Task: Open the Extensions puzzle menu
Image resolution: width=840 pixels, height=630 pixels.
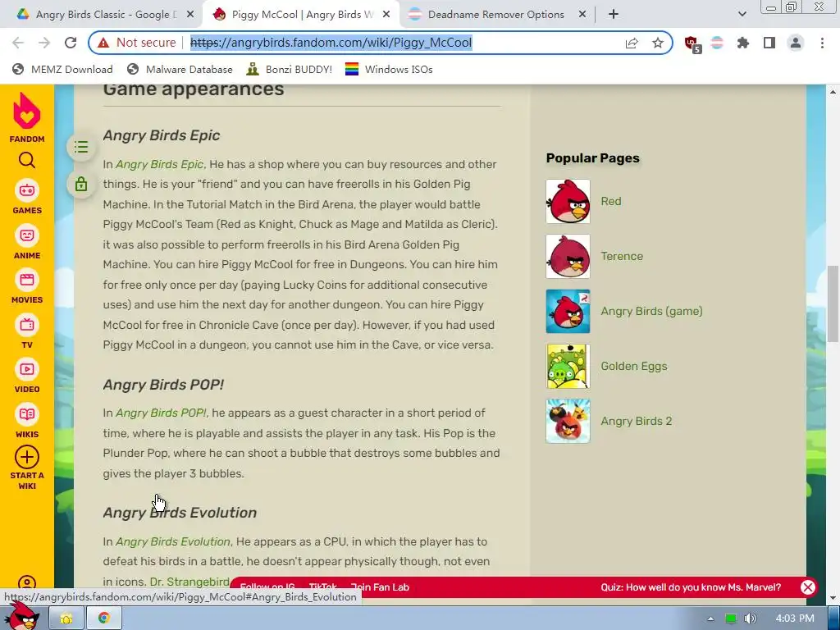Action: point(743,43)
